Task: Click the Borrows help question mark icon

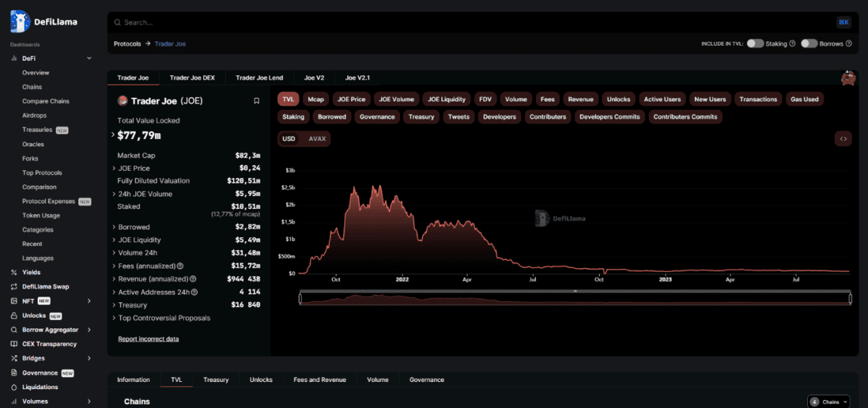Action: [x=848, y=43]
